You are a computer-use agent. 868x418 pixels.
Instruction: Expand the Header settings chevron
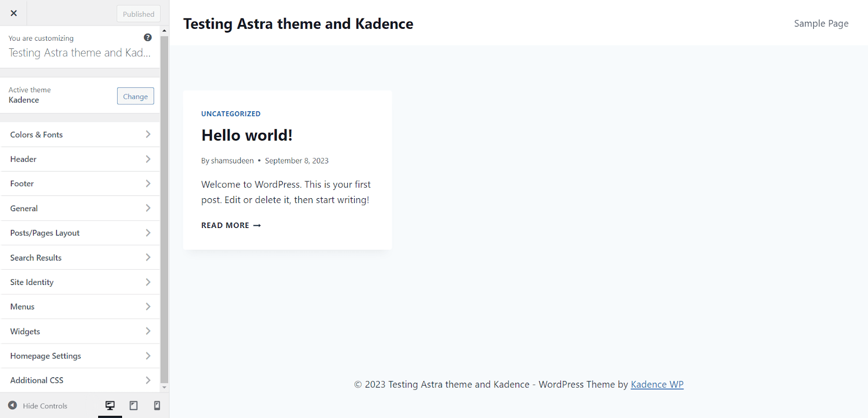148,159
